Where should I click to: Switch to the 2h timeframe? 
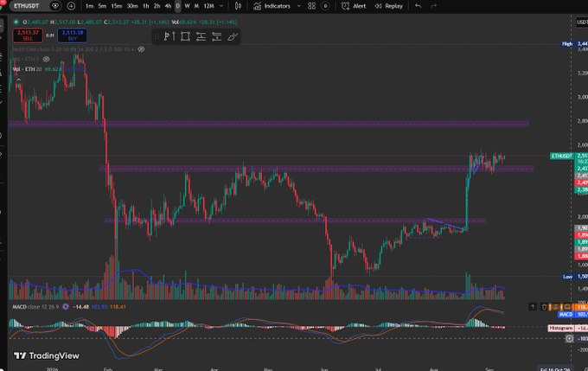[x=157, y=6]
